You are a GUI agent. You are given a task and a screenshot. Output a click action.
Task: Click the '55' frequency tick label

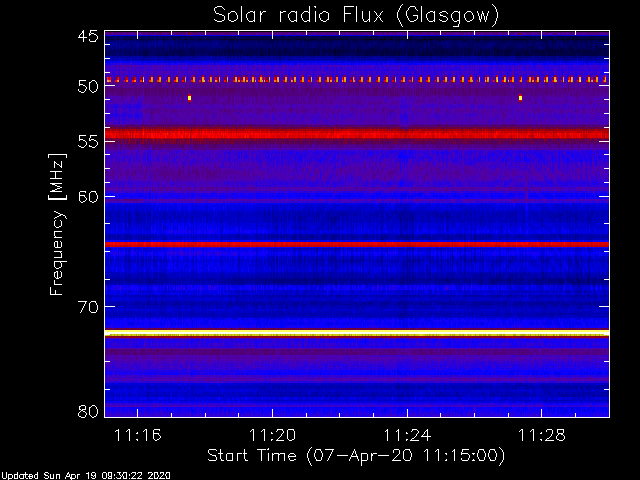click(x=88, y=142)
